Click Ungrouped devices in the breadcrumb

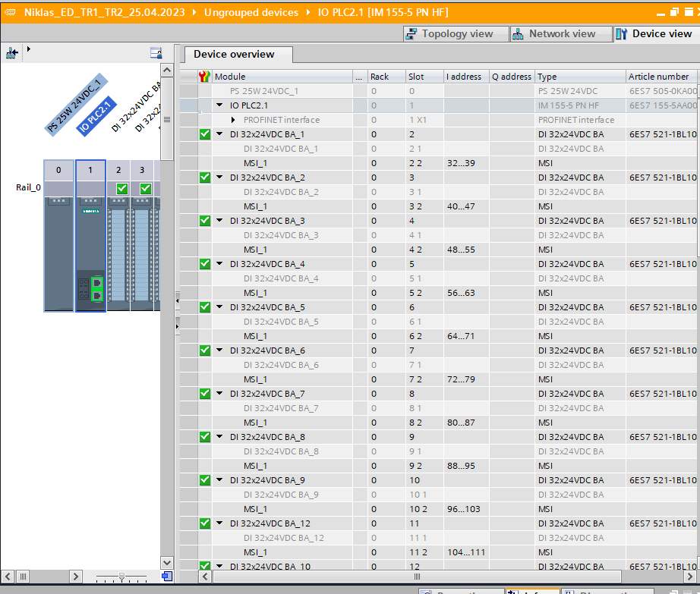tap(251, 12)
